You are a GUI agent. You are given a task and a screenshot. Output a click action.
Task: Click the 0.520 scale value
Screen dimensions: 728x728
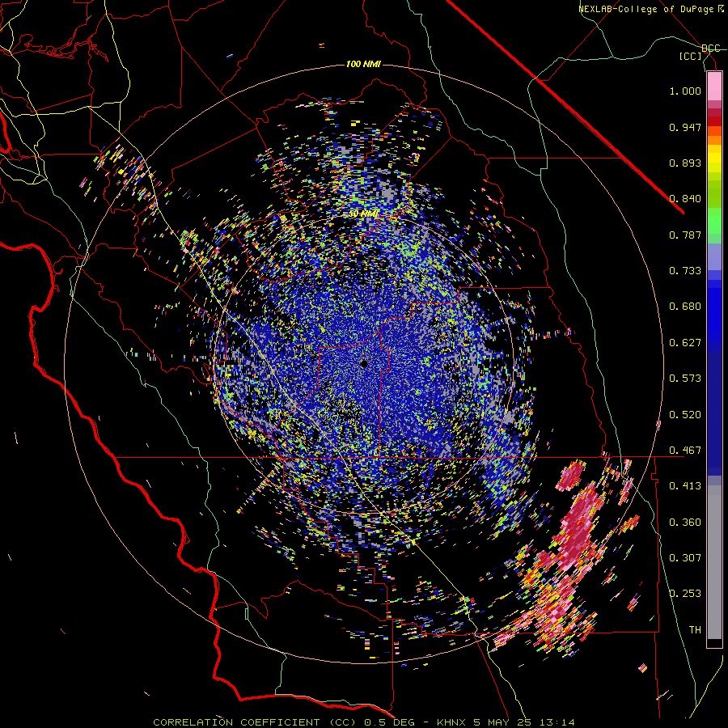click(685, 415)
